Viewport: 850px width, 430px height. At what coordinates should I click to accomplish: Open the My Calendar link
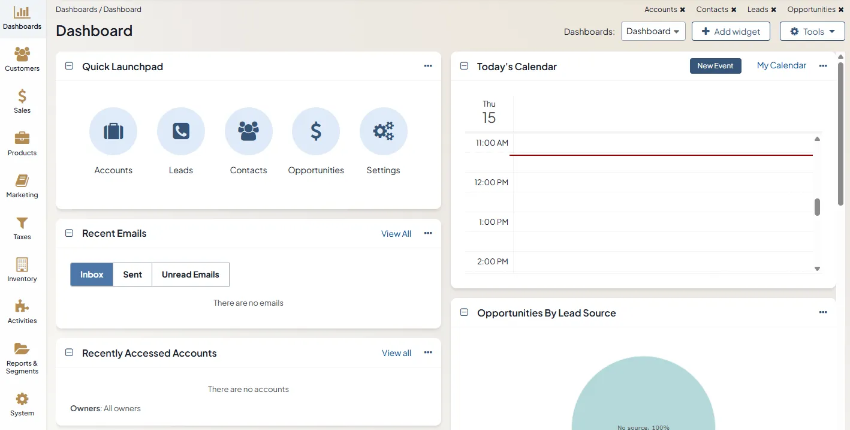(781, 66)
